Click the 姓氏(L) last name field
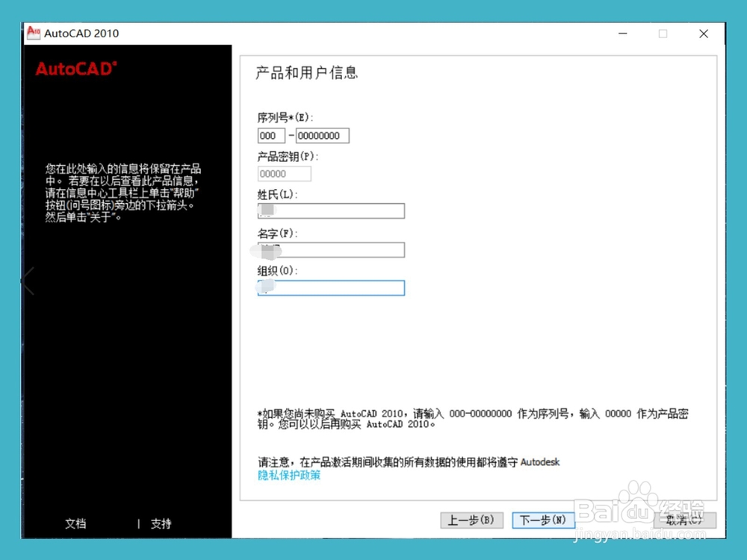This screenshot has width=747, height=560. coord(331,211)
